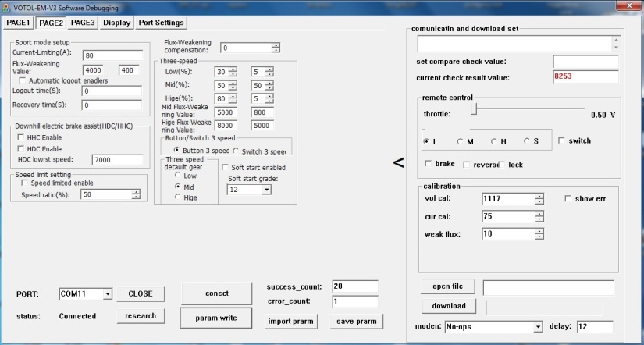Image resolution: width=644 pixels, height=345 pixels.
Task: Open the Soft start grade dropdown
Action: (x=267, y=189)
